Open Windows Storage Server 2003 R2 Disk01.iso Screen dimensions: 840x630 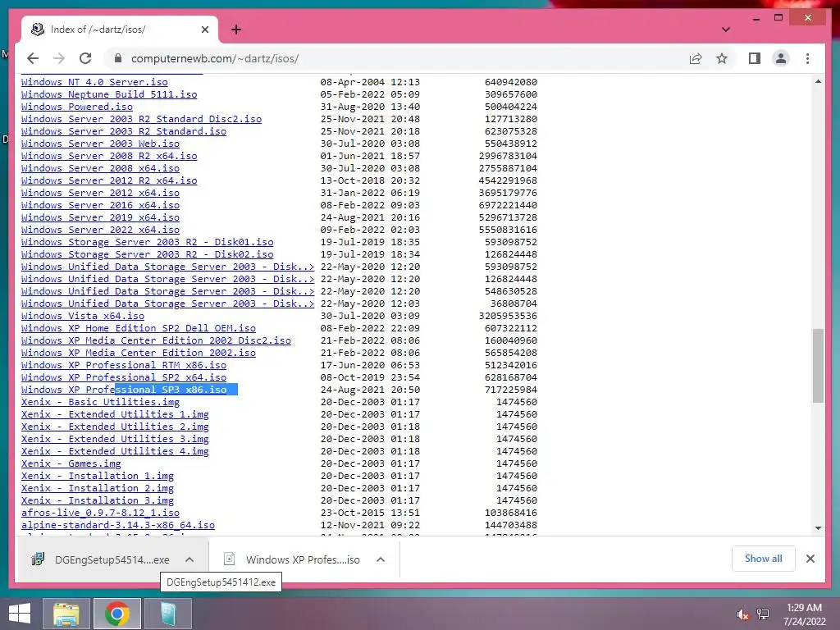[148, 242]
